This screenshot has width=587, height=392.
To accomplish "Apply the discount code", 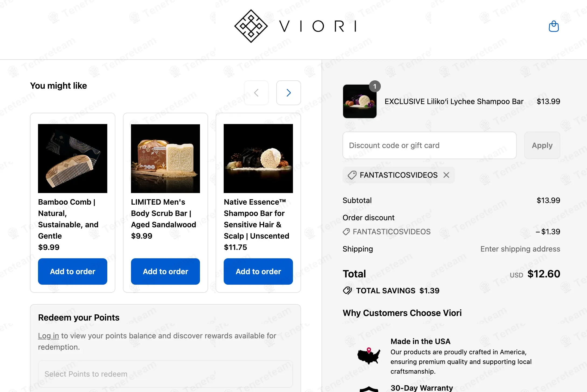I will click(x=542, y=145).
